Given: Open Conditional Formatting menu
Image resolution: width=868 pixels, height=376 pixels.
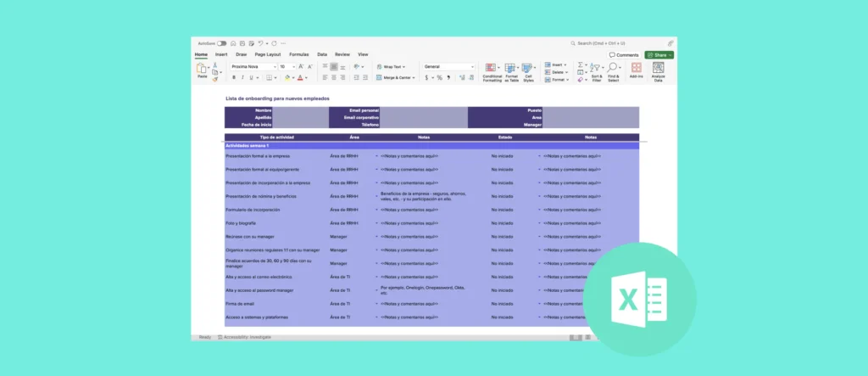Looking at the screenshot, I should pos(492,73).
